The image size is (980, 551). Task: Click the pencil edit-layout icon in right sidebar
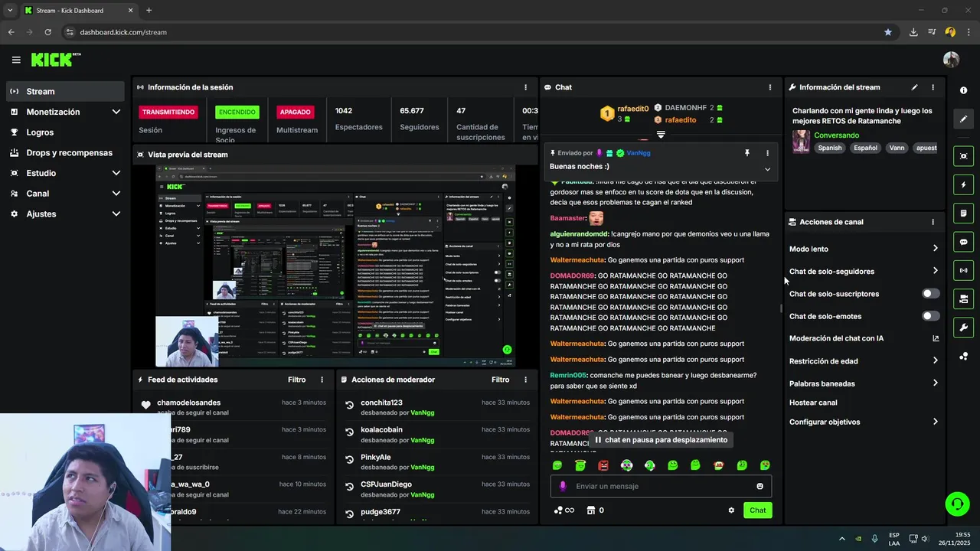(963, 119)
